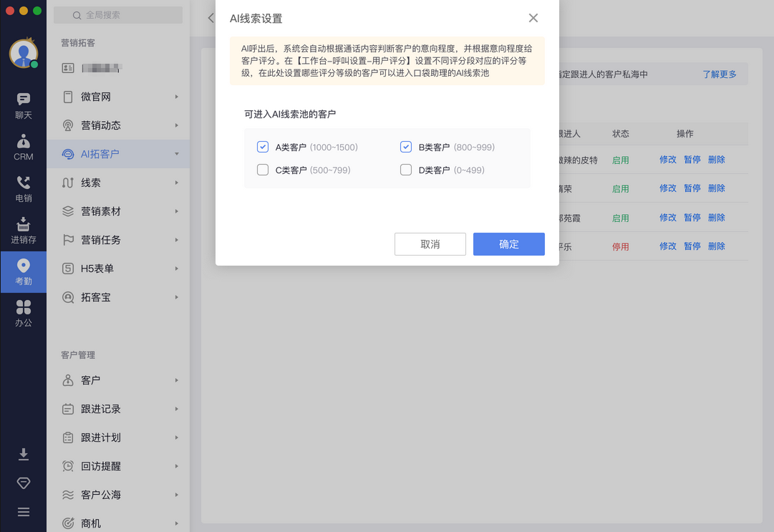Expand the 线索 submenu arrow
The height and width of the screenshot is (532, 774).
point(176,183)
